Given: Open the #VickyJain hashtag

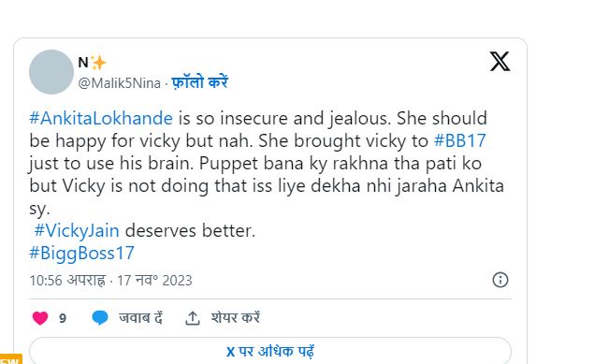Looking at the screenshot, I should pos(77,231).
